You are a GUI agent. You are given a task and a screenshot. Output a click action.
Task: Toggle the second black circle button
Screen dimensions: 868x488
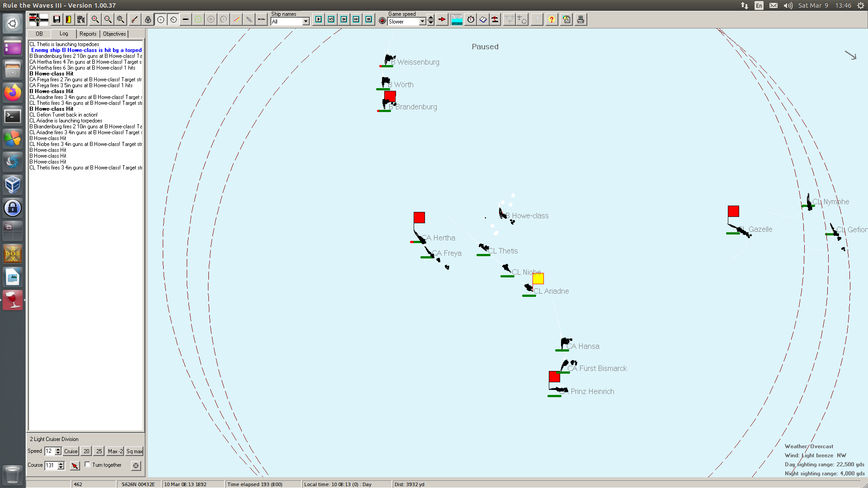[173, 19]
